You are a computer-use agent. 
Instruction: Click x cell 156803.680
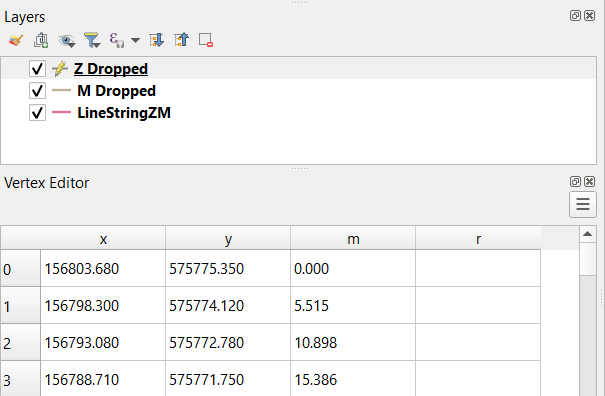pos(103,269)
